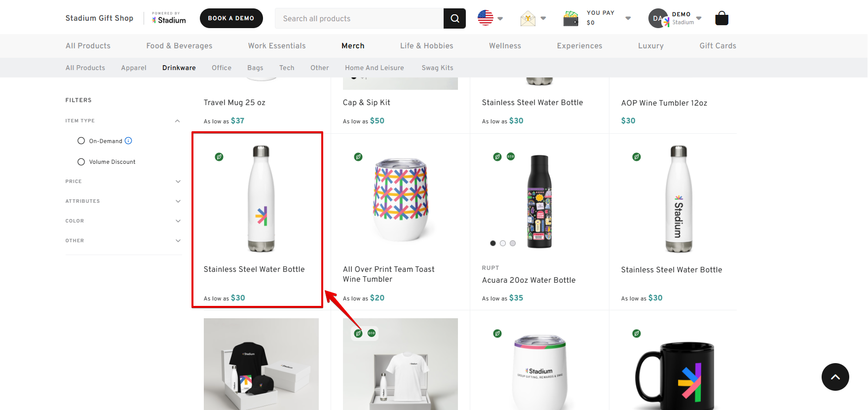Open the Food & Beverages category
The width and height of the screenshot is (868, 410).
(x=179, y=46)
